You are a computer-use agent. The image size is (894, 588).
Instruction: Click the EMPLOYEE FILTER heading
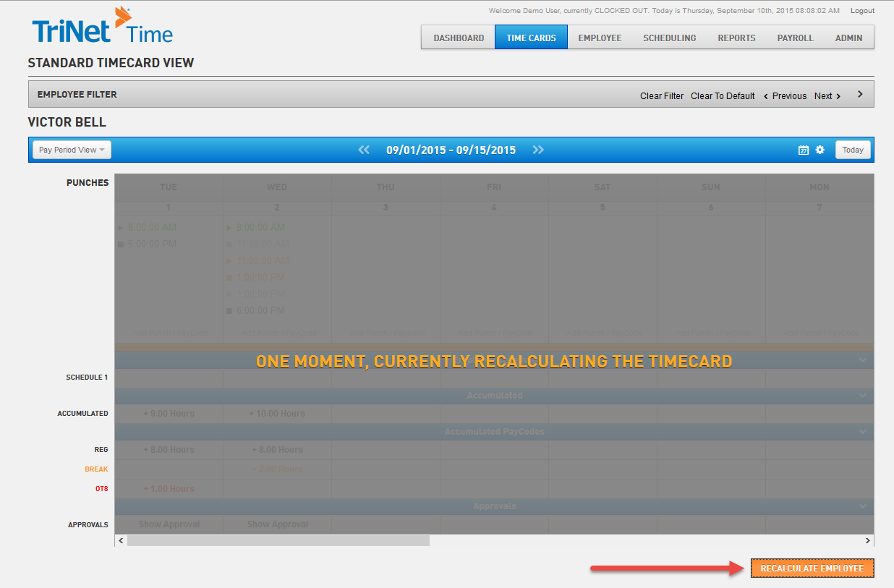[x=77, y=94]
